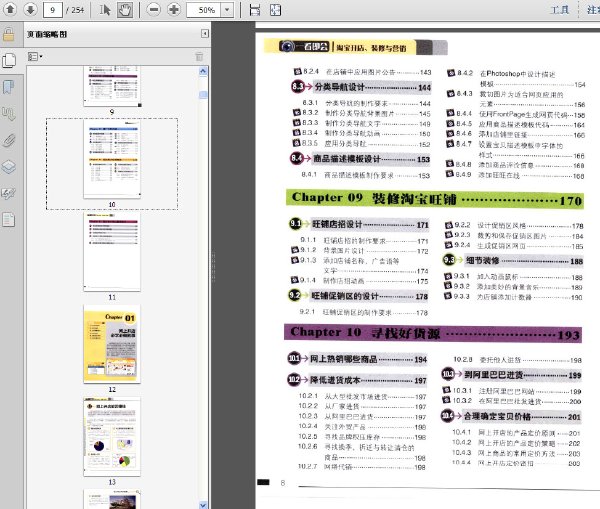Collapse the thumbnails pane with arrow button
The image size is (600, 509).
[x=205, y=34]
